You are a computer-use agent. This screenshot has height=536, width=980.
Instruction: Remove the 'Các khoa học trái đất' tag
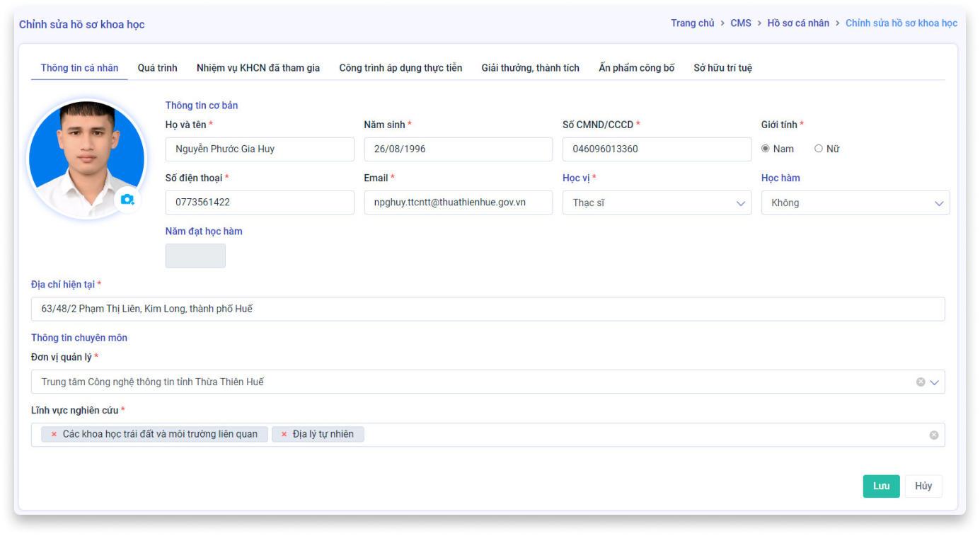pyautogui.click(x=54, y=435)
